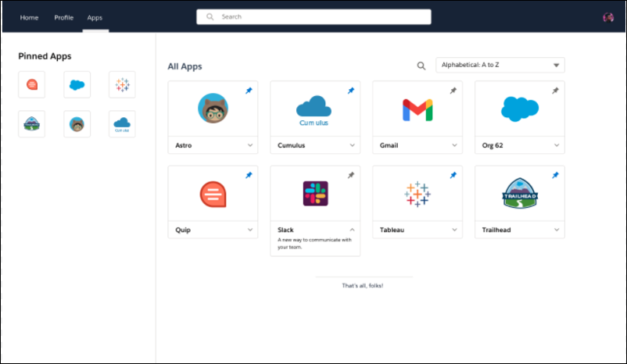Unpin the Quip app
The width and height of the screenshot is (627, 364).
pyautogui.click(x=249, y=175)
